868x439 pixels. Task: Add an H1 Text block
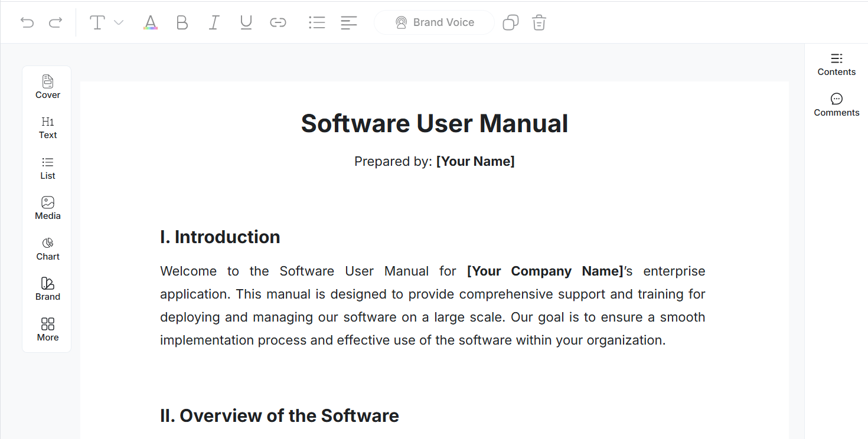click(47, 126)
